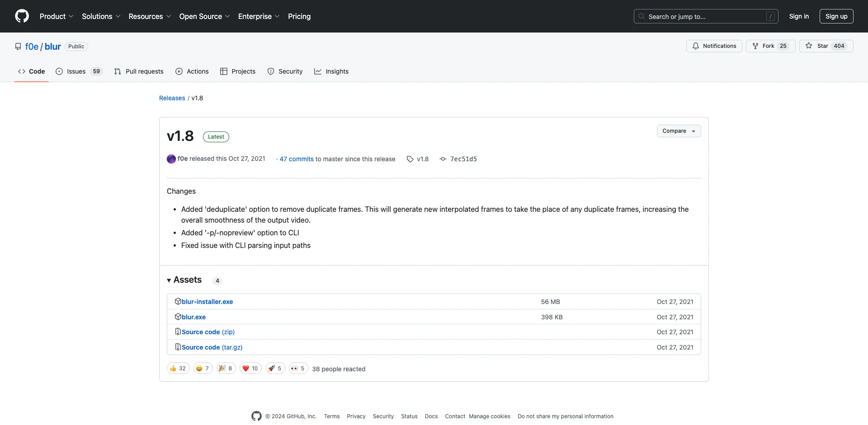The width and height of the screenshot is (868, 425).
Task: Open the Resources dropdown
Action: (150, 16)
